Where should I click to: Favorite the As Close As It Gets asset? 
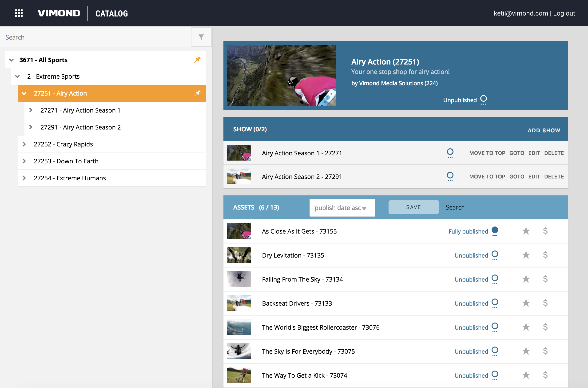tap(526, 231)
